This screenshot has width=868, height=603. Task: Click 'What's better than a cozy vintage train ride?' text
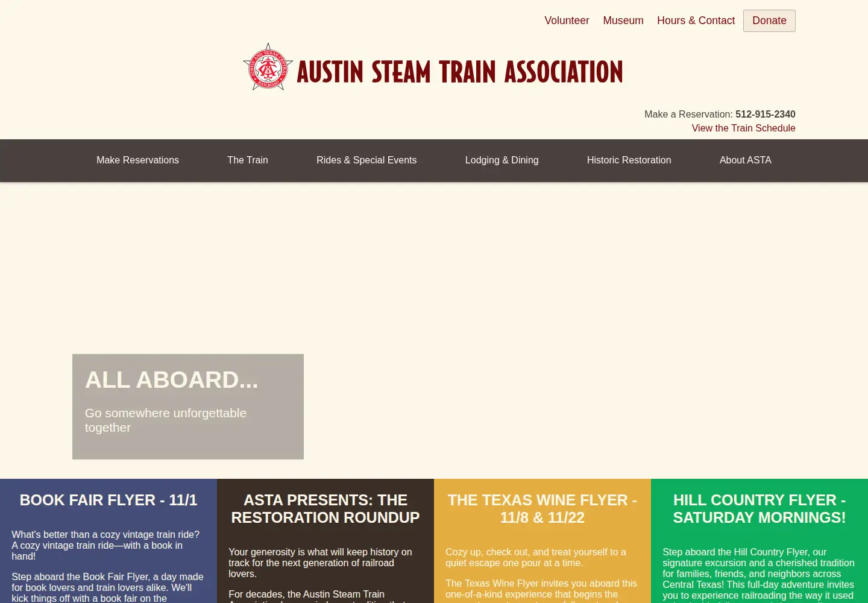pos(105,534)
